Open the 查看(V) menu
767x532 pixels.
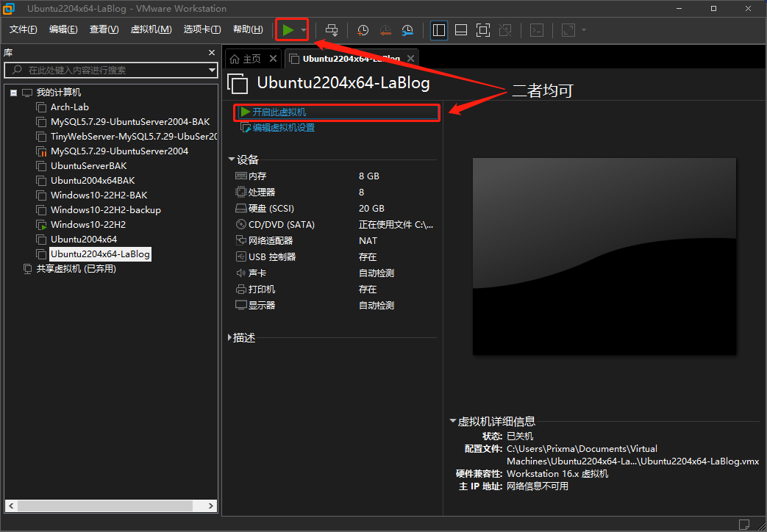(x=104, y=29)
